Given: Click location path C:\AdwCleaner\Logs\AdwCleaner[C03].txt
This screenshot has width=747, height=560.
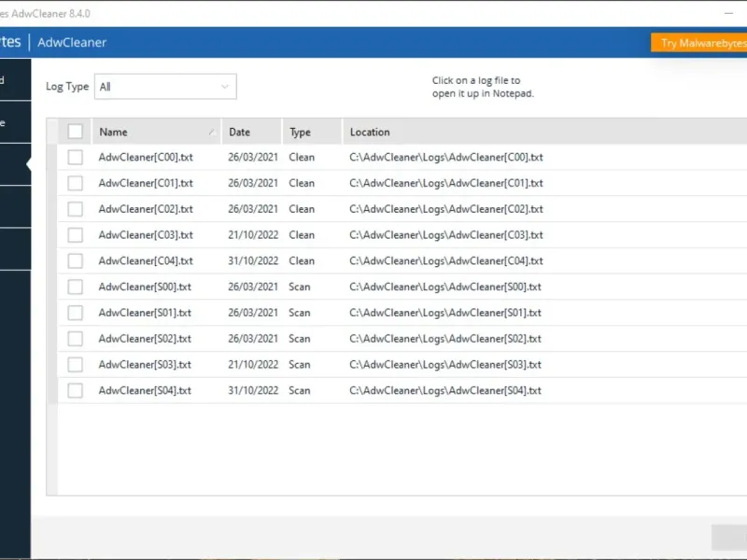Looking at the screenshot, I should pos(446,235).
